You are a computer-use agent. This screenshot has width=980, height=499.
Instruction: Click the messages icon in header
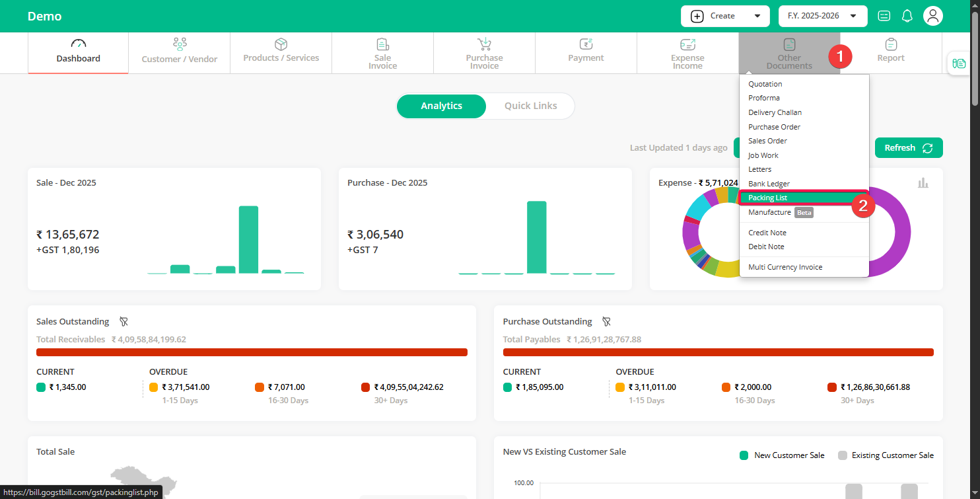(884, 16)
